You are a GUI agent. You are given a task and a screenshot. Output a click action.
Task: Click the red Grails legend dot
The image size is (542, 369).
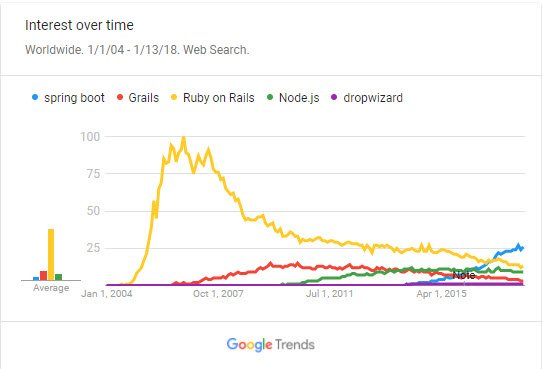pyautogui.click(x=120, y=97)
